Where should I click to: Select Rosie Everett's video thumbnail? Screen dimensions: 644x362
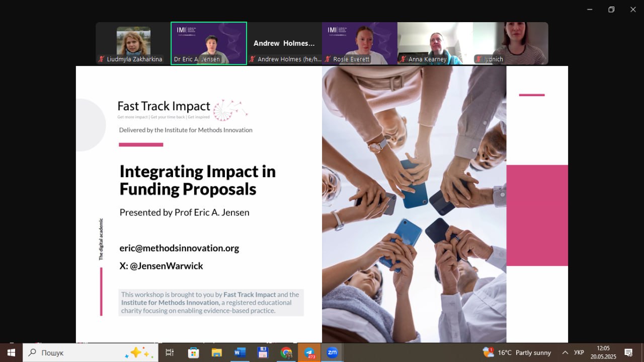pos(360,43)
